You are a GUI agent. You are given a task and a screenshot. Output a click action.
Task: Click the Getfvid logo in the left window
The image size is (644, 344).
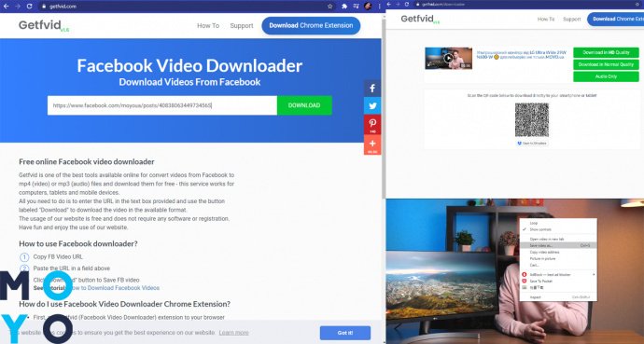44,25
